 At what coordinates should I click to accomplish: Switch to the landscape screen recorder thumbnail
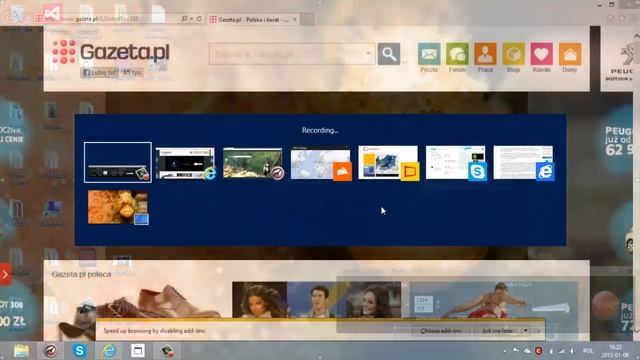pyautogui.click(x=253, y=163)
